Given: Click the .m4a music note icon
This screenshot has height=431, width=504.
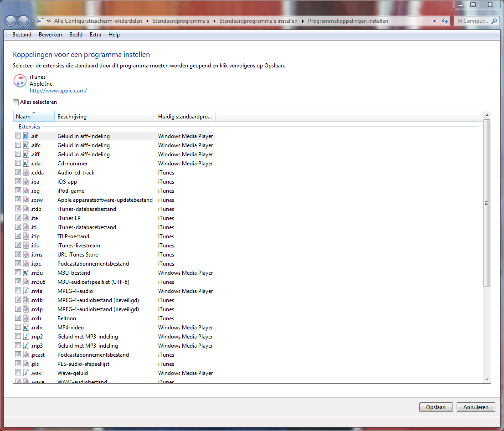Looking at the screenshot, I should [26, 291].
